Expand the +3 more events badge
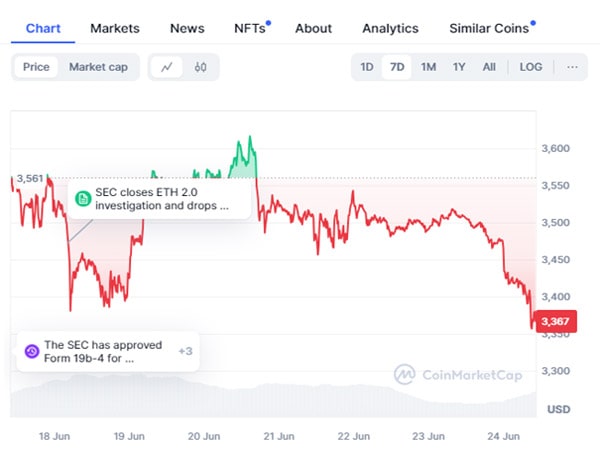The height and width of the screenshot is (460, 600). pos(185,351)
